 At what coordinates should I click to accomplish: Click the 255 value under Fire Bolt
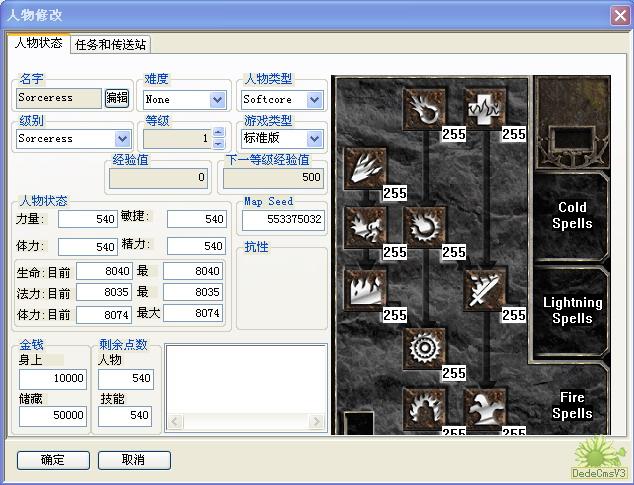point(454,134)
